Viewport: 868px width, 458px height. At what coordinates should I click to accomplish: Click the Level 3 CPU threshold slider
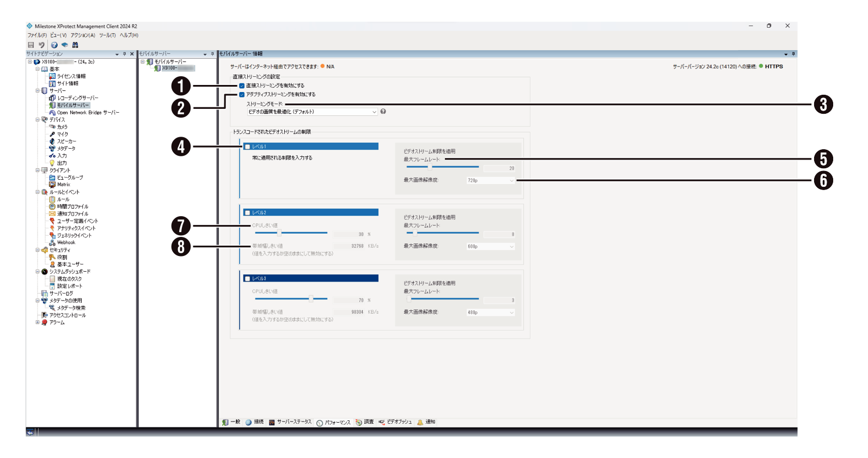[291, 299]
